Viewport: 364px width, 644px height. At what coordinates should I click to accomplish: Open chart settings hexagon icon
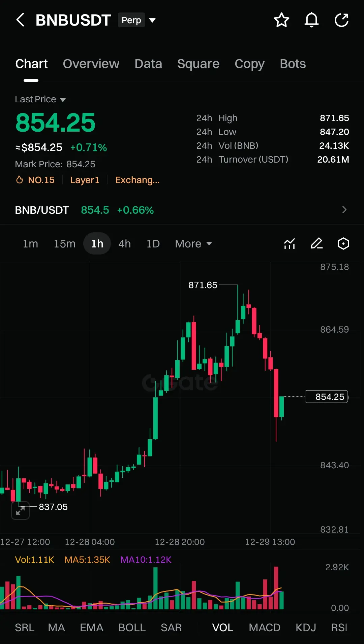343,243
